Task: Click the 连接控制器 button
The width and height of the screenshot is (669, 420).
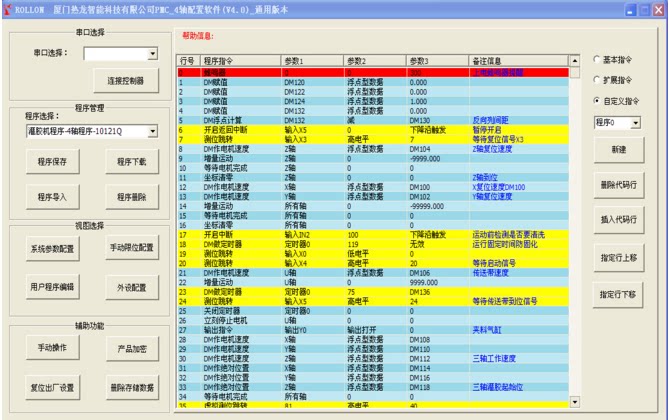Action: (125, 80)
